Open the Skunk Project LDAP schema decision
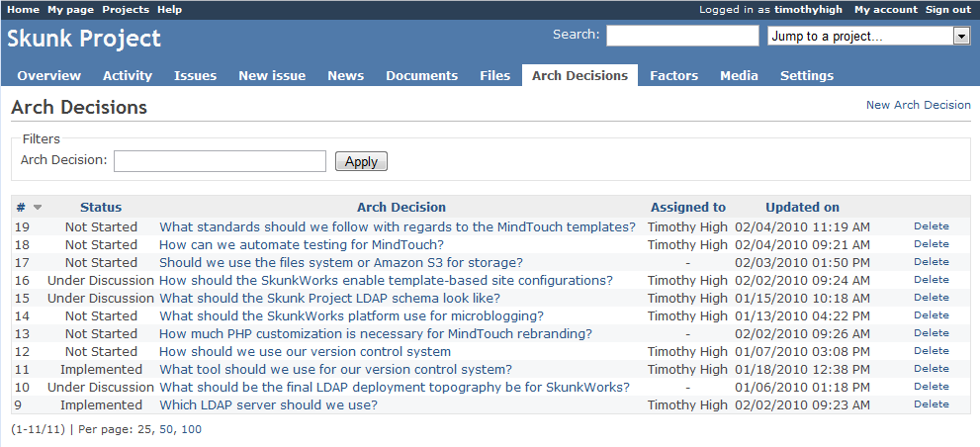This screenshot has width=980, height=447. (329, 299)
